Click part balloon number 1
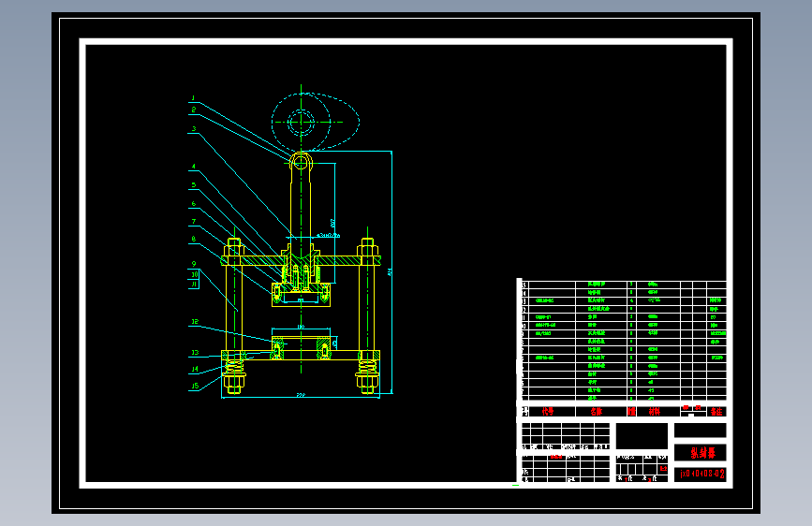812x526 pixels. pyautogui.click(x=193, y=98)
